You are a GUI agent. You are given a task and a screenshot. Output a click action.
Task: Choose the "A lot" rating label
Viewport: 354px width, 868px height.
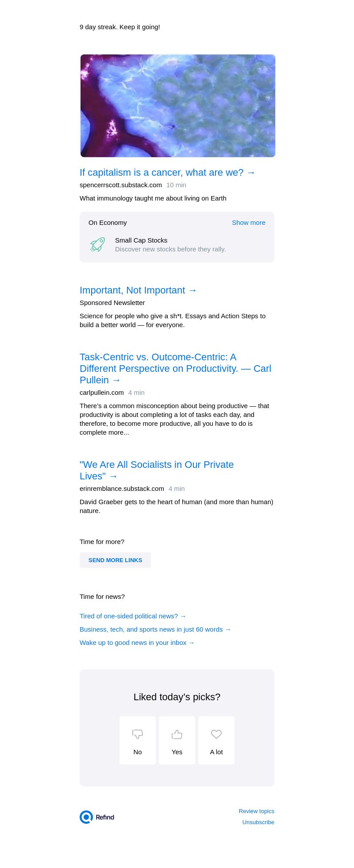[216, 752]
